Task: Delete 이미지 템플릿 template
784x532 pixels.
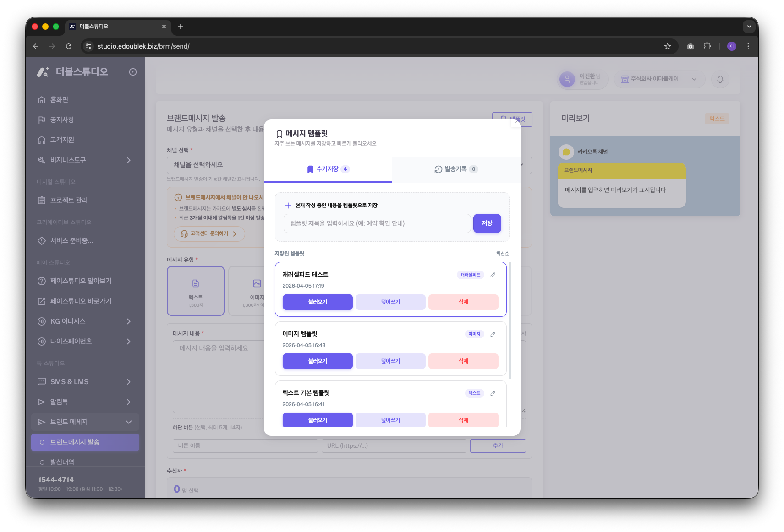Action: 463,361
